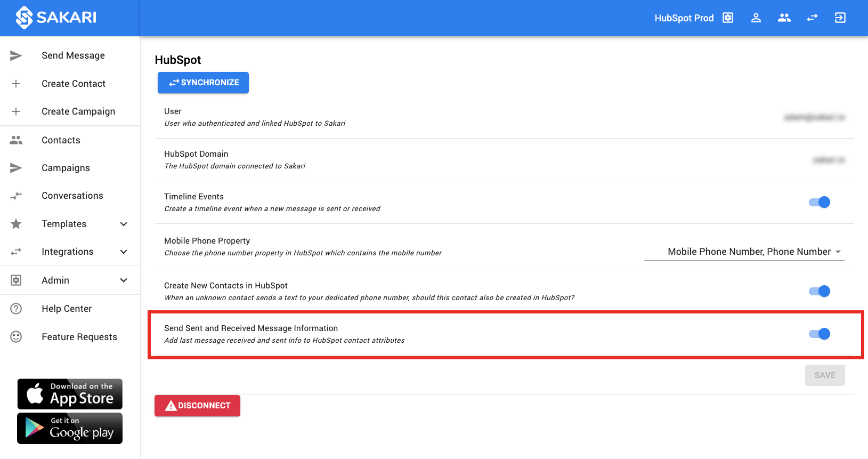
Task: Click the Disconnect button
Action: point(197,406)
